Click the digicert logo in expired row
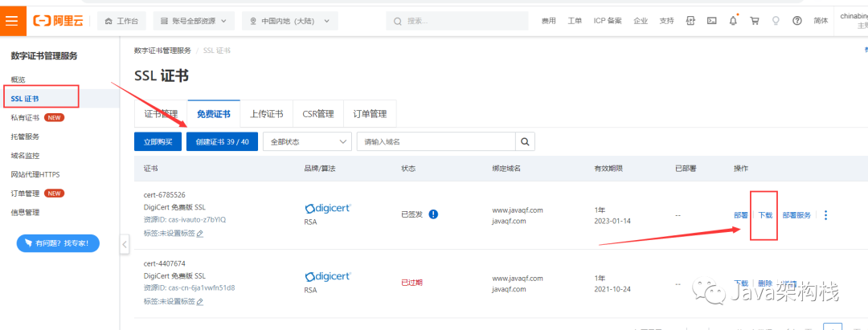The image size is (868, 330). click(x=328, y=277)
